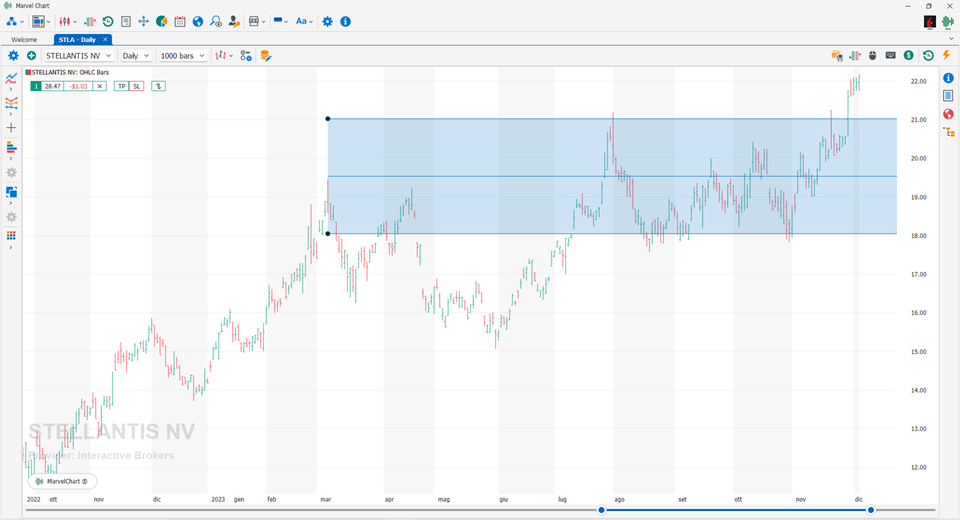This screenshot has height=520, width=960.
Task: Close the STLA - Daily tab
Action: (105, 39)
